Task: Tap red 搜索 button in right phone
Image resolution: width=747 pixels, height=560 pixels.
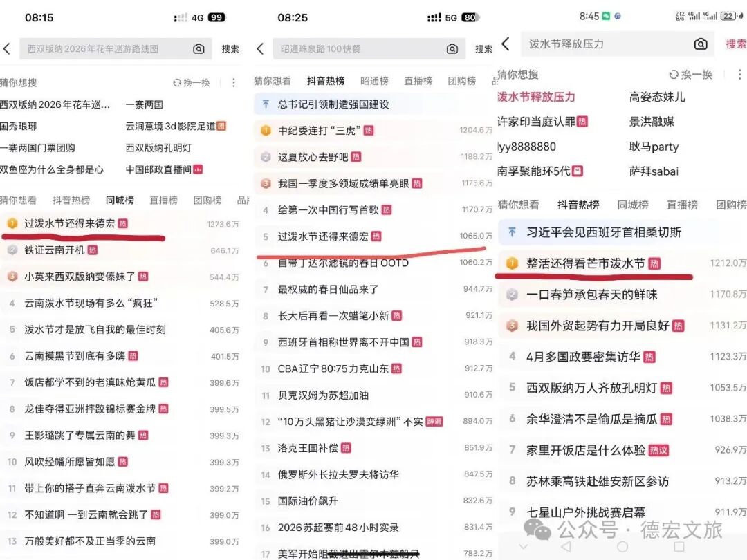Action: [736, 44]
